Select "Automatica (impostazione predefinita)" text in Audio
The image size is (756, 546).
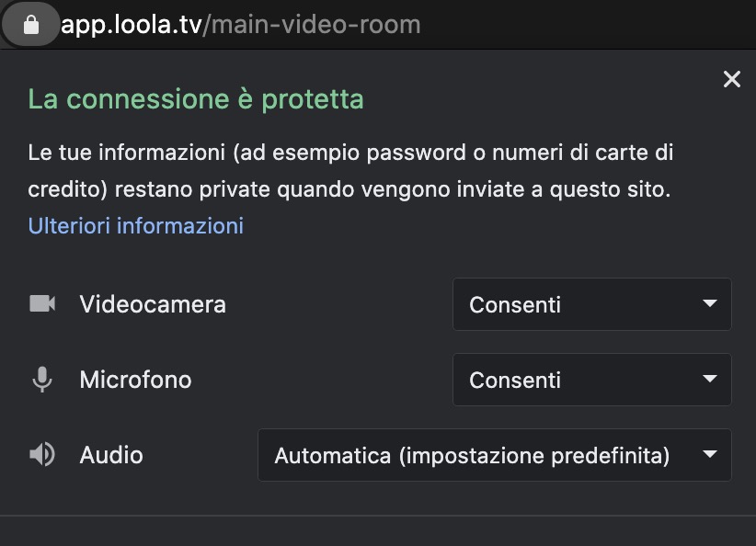coord(472,455)
